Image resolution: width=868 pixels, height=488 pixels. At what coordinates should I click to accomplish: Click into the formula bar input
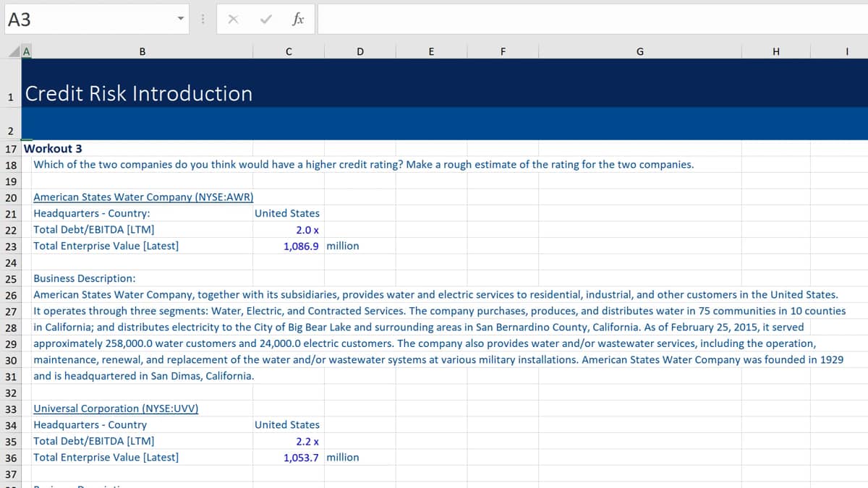(592, 20)
